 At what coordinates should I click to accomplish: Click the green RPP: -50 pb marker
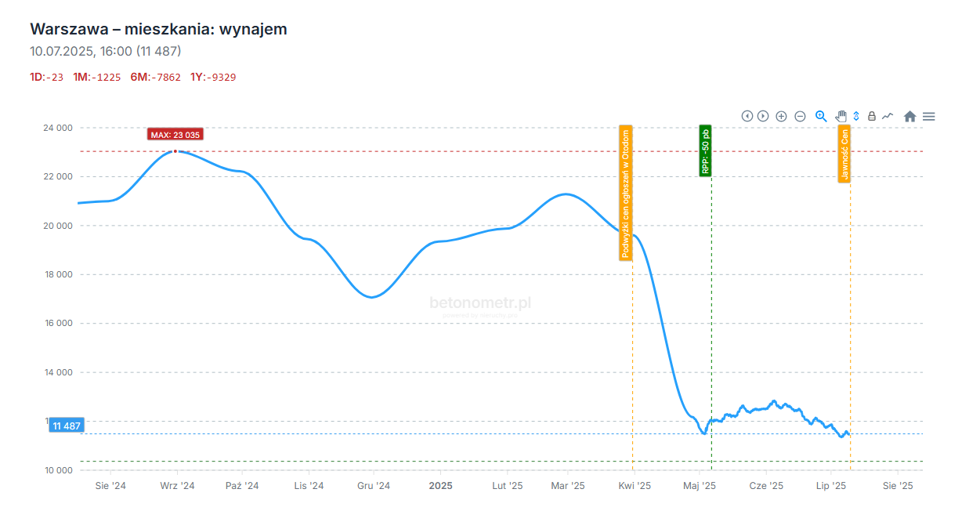705,150
